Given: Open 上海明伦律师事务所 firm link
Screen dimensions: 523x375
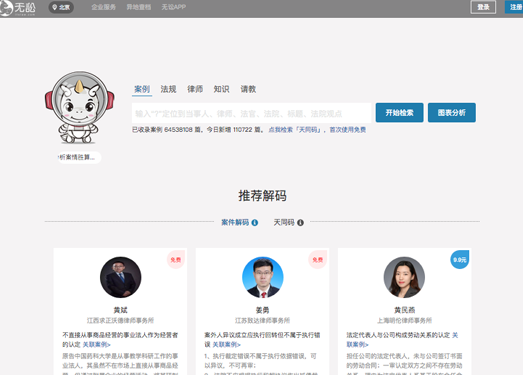Looking at the screenshot, I should coord(404,321).
